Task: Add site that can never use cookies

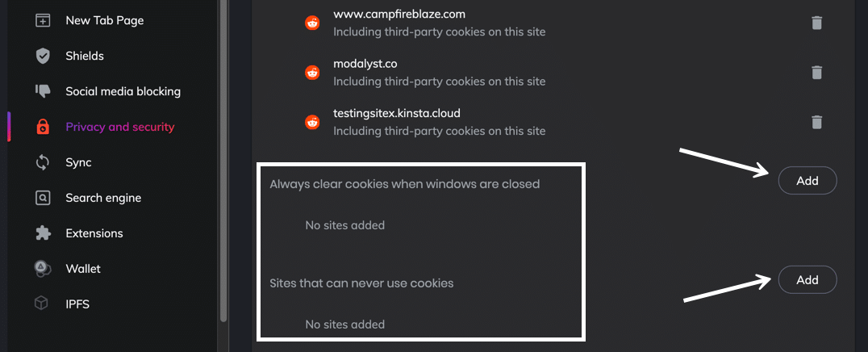Action: click(x=807, y=280)
